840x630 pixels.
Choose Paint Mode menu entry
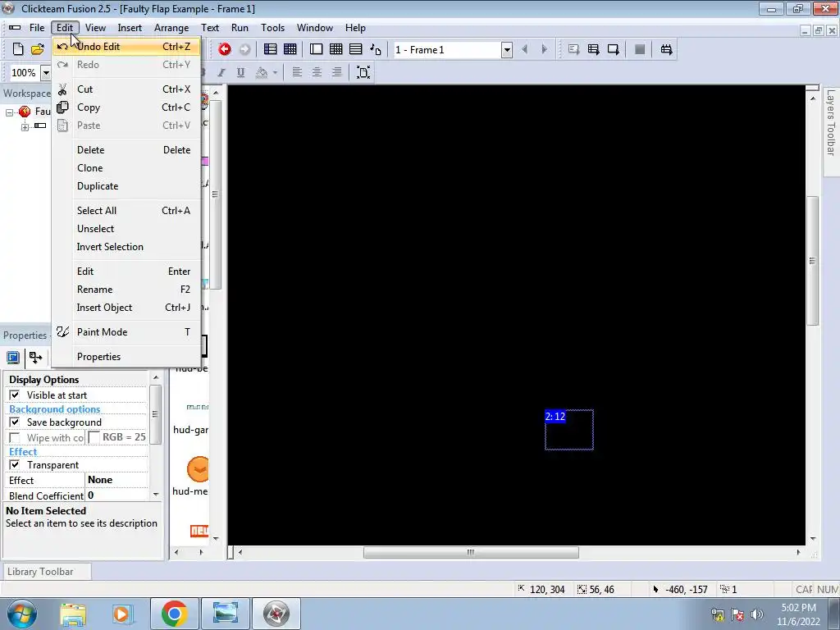[126, 332]
